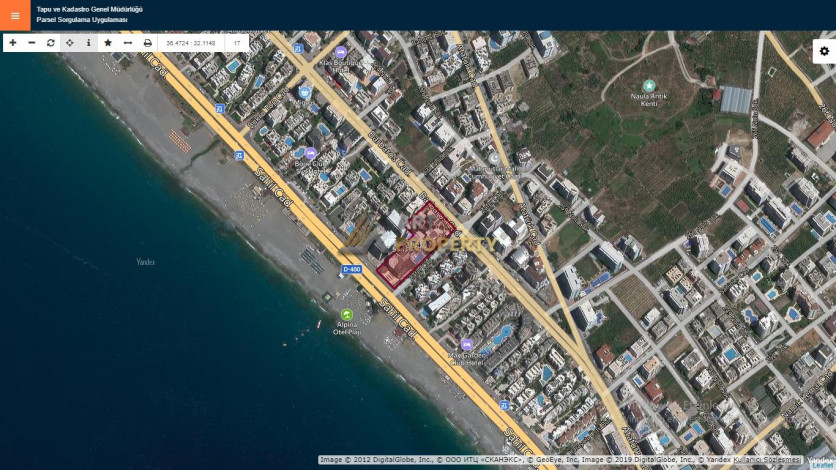Click the Leaflet attribution link
The height and width of the screenshot is (470, 836).
pos(821,465)
